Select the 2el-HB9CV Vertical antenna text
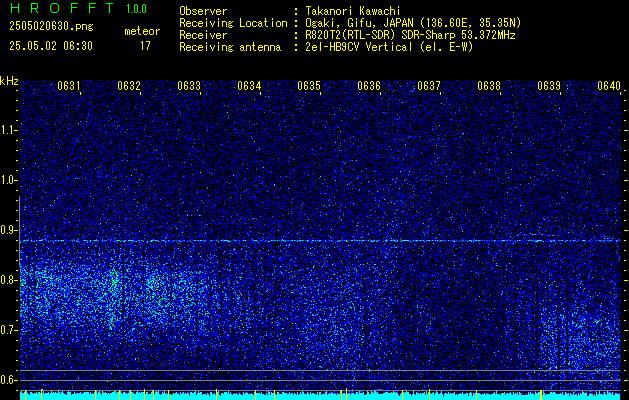 click(x=387, y=47)
